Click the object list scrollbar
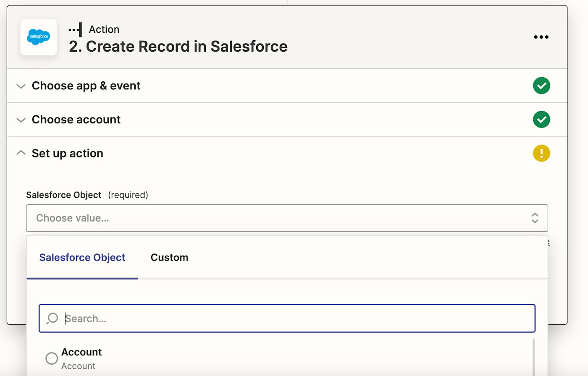 pyautogui.click(x=534, y=357)
